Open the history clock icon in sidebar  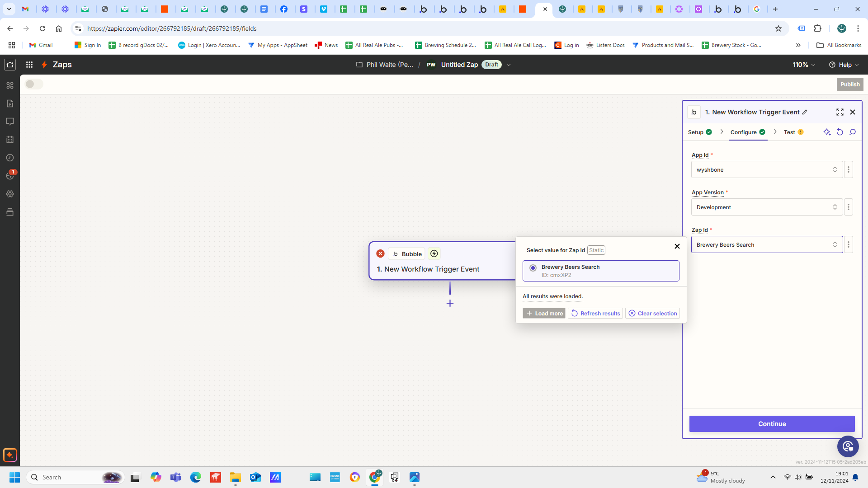[10, 158]
